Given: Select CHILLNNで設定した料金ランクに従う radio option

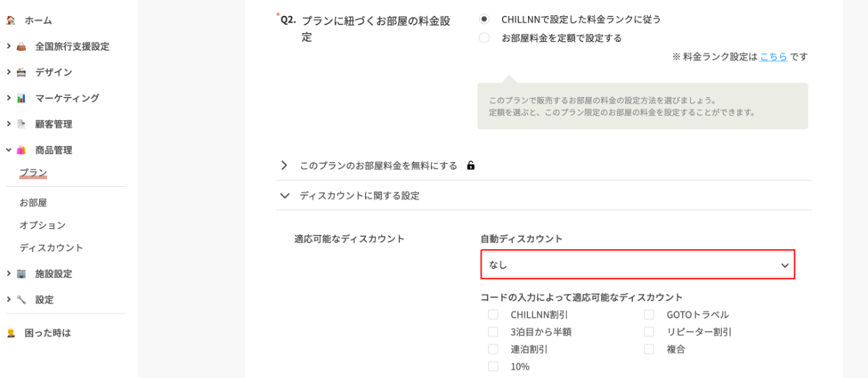Looking at the screenshot, I should (484, 19).
